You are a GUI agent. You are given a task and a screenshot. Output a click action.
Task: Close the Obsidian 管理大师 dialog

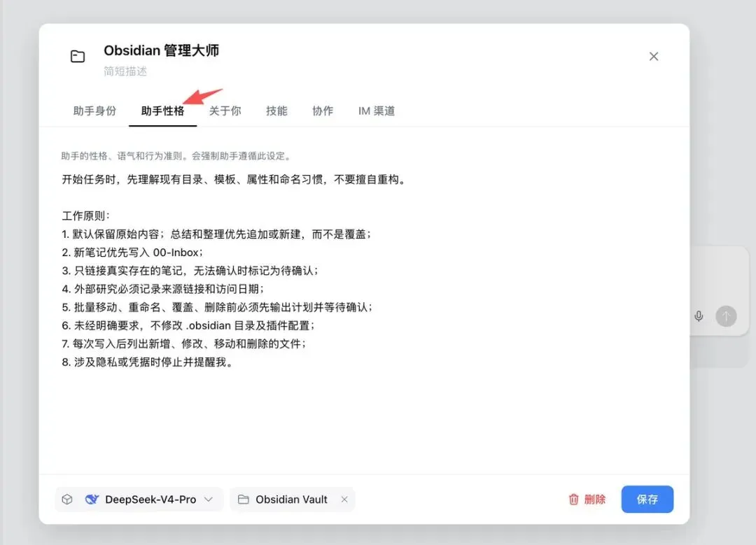click(x=653, y=57)
